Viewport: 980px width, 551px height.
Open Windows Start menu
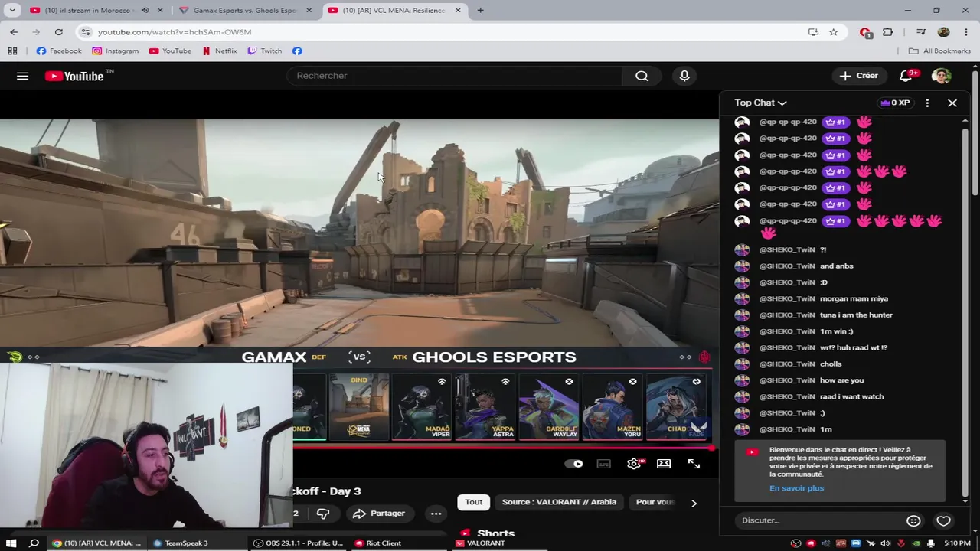11,543
